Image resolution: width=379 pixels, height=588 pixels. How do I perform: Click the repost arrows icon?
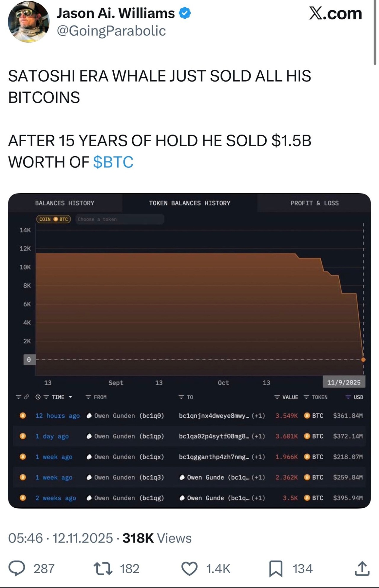pyautogui.click(x=103, y=568)
